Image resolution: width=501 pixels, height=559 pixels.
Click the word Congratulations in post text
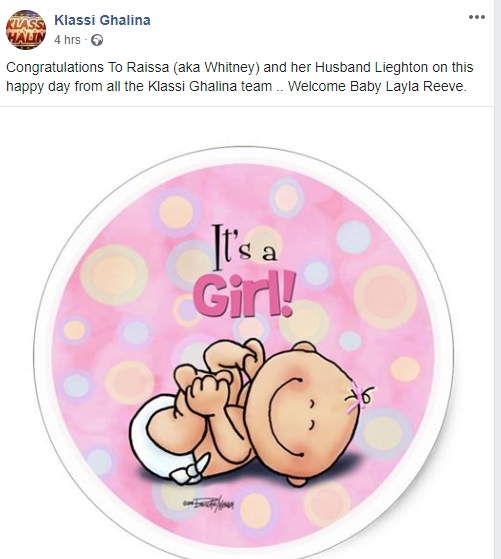click(x=55, y=67)
